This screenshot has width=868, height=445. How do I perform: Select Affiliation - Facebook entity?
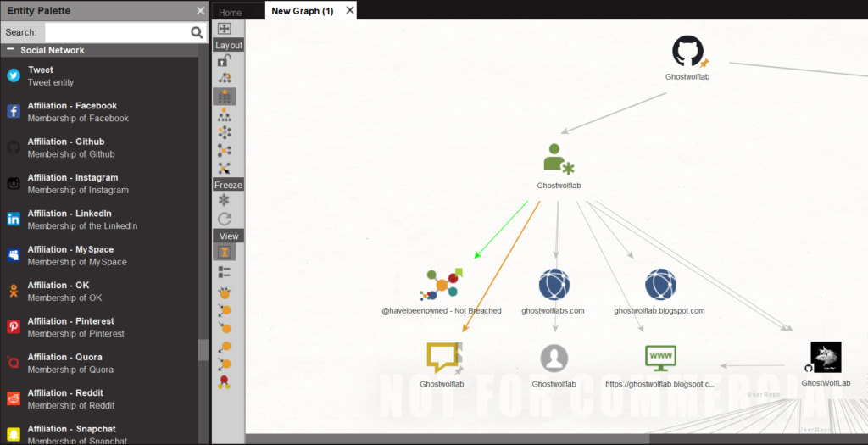click(100, 112)
